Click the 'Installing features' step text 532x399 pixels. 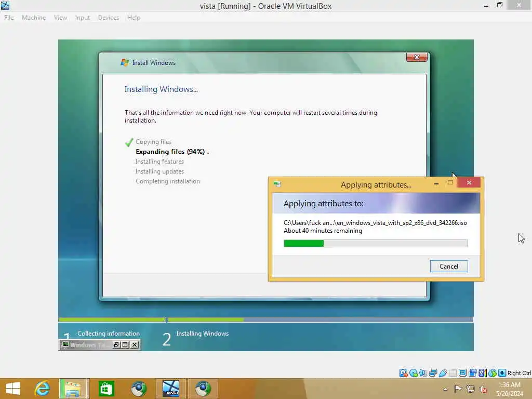click(x=159, y=162)
